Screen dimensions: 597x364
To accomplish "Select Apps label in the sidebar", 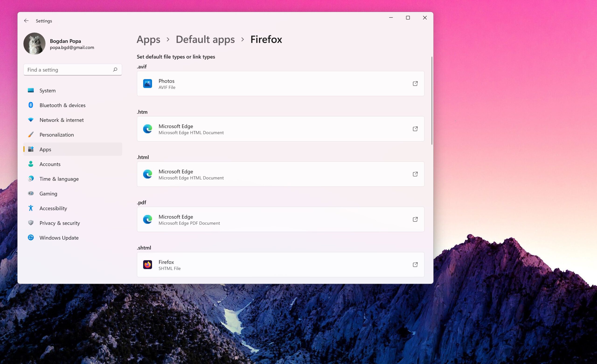I will click(45, 150).
